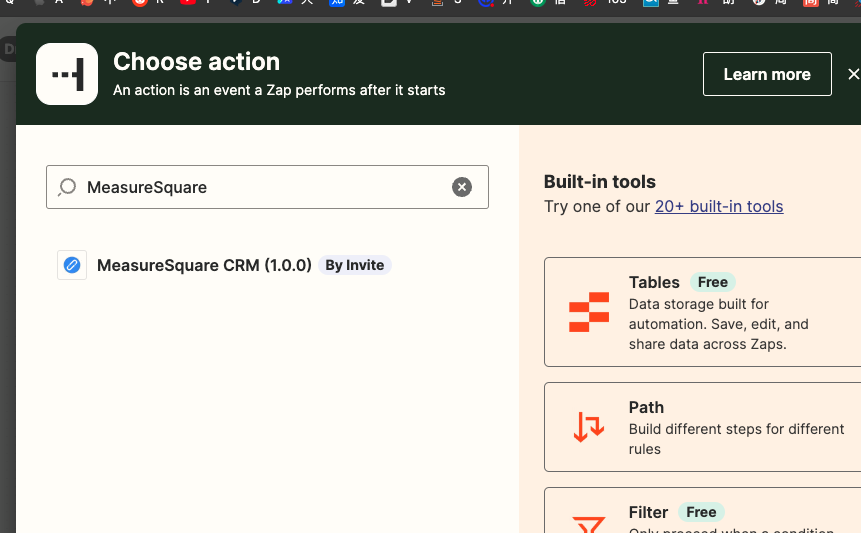
Task: Click the By Invite badge
Action: click(355, 265)
